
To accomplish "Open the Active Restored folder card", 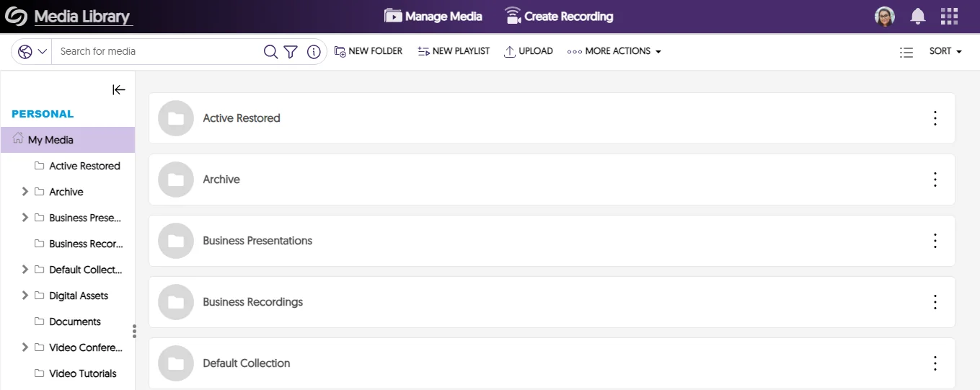I will (552, 118).
